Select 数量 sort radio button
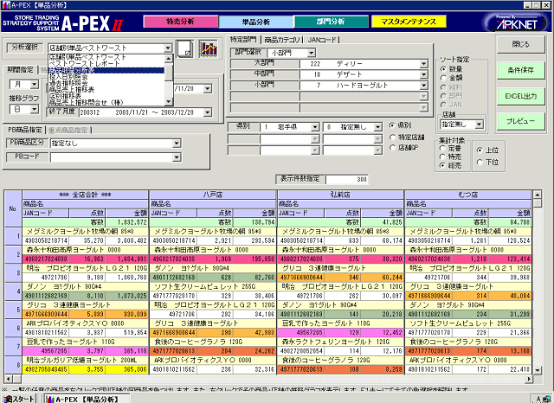 [443, 69]
